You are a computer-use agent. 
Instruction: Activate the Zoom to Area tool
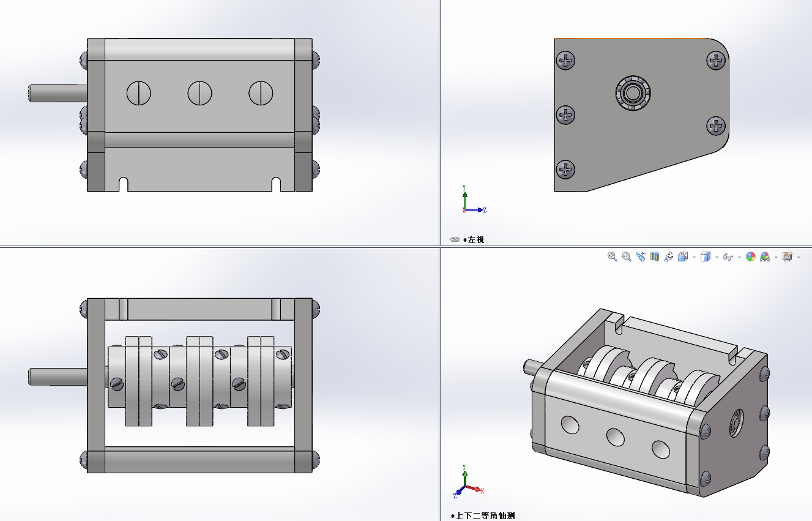626,257
